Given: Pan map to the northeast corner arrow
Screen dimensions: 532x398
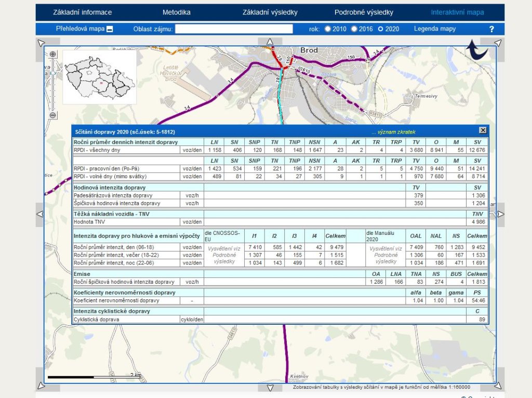Looking at the screenshot, I should click(498, 43).
